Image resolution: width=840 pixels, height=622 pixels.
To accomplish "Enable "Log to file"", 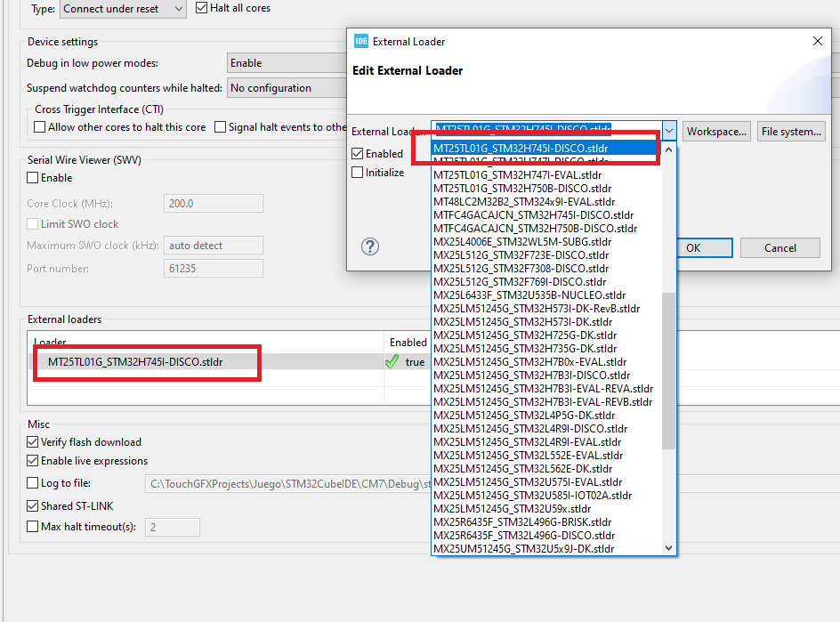I will click(31, 482).
